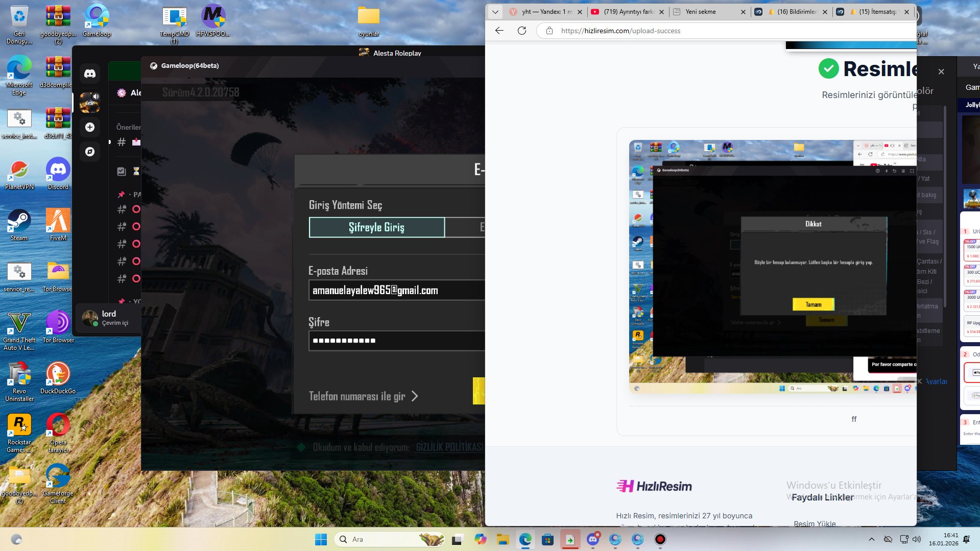The image size is (980, 551).
Task: Click the Gameloop(64beta) window title logo
Action: tap(154, 65)
